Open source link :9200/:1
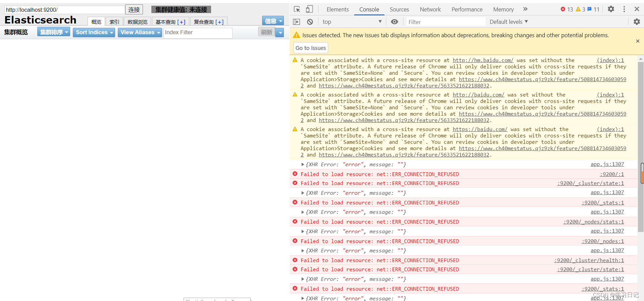Screen dimensions: 644x301 612,174
